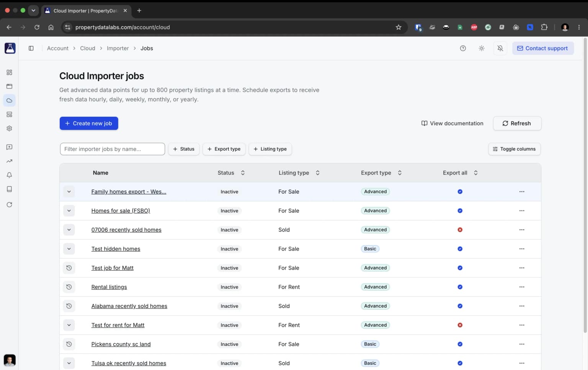Open the trending chart sidebar icon

click(x=9, y=161)
